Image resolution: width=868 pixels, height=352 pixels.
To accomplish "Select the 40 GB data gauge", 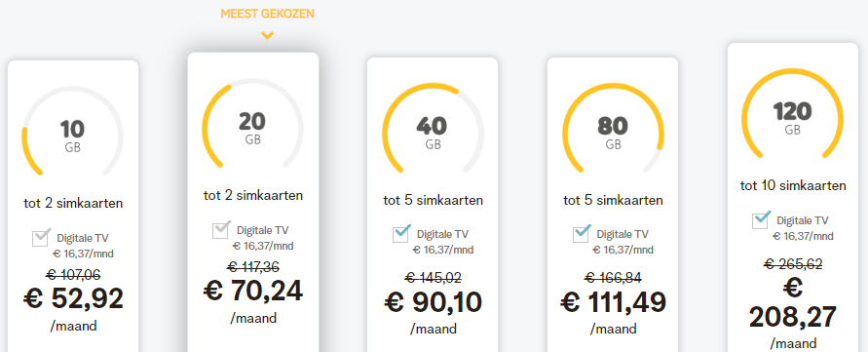I will coord(433,131).
